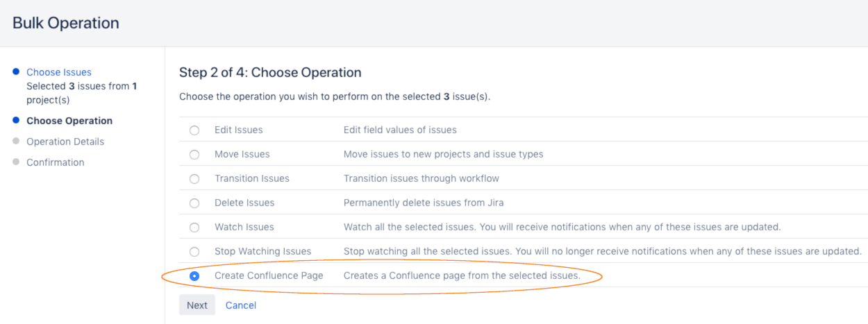Image resolution: width=868 pixels, height=324 pixels.
Task: Click the Create Confluence Page label
Action: (x=269, y=275)
